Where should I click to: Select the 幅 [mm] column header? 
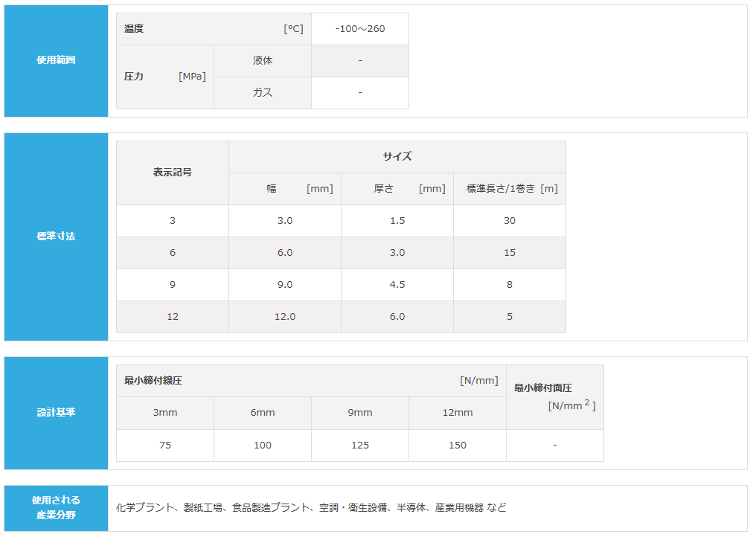[x=285, y=189]
